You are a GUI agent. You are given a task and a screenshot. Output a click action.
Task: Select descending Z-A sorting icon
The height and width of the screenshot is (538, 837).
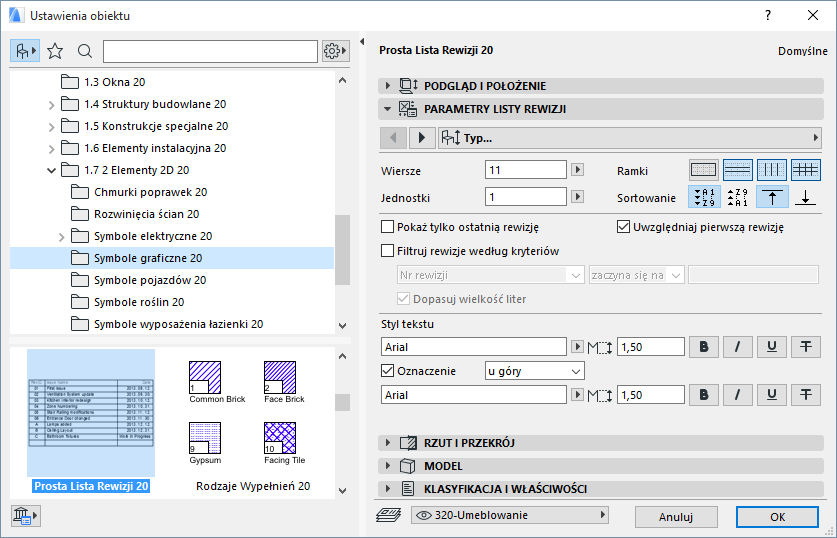737,197
